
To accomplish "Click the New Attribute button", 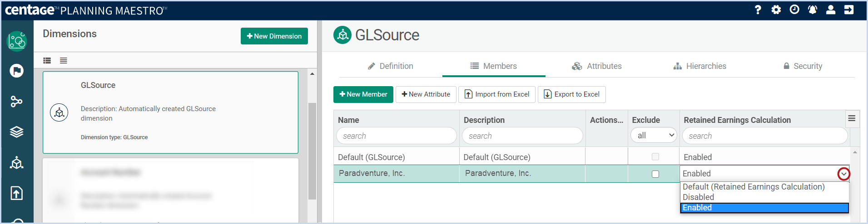I will click(x=426, y=94).
